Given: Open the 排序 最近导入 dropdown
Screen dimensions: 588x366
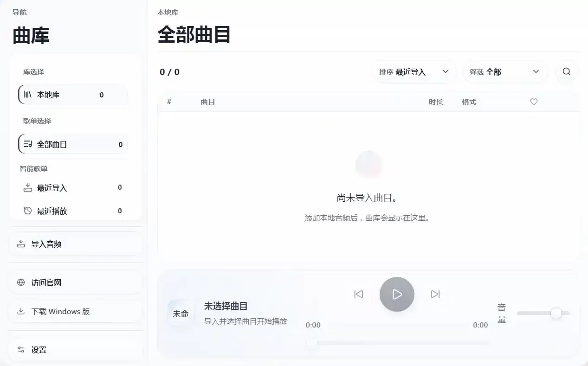Looking at the screenshot, I should (x=414, y=72).
